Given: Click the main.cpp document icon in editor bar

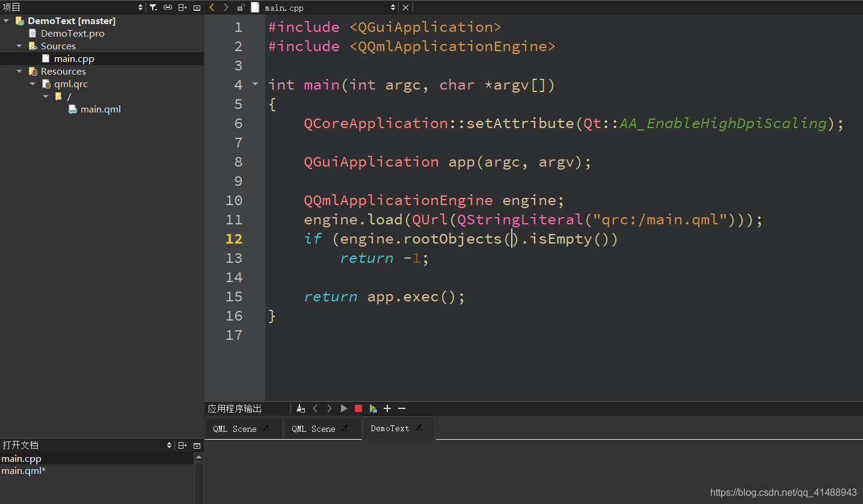Looking at the screenshot, I should [255, 7].
